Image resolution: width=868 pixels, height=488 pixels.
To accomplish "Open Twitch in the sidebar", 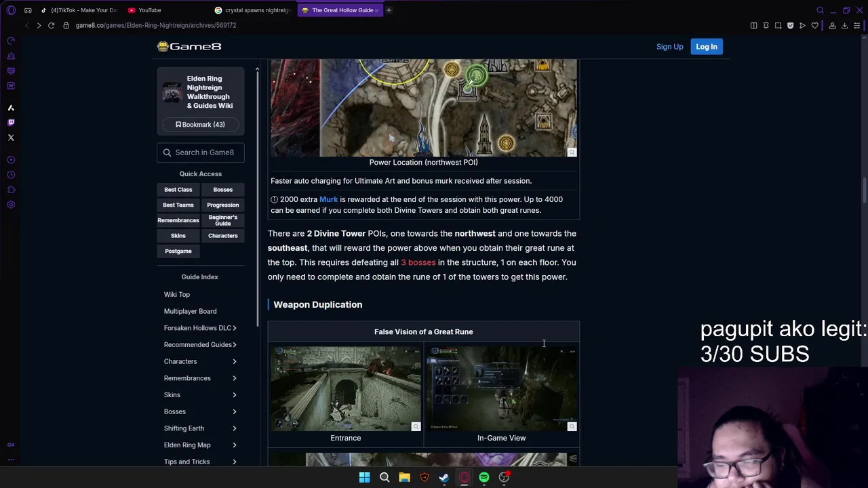I will [11, 123].
